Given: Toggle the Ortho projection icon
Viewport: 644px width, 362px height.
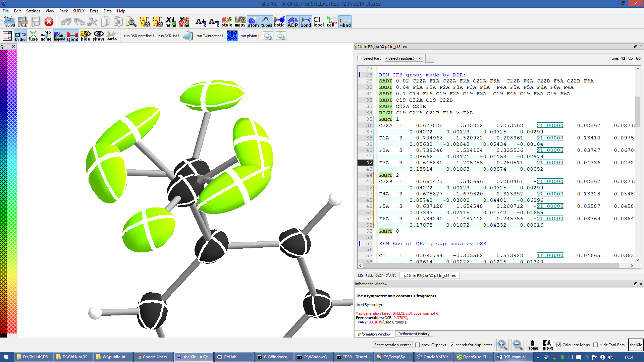Looking at the screenshot, I should click(x=20, y=36).
